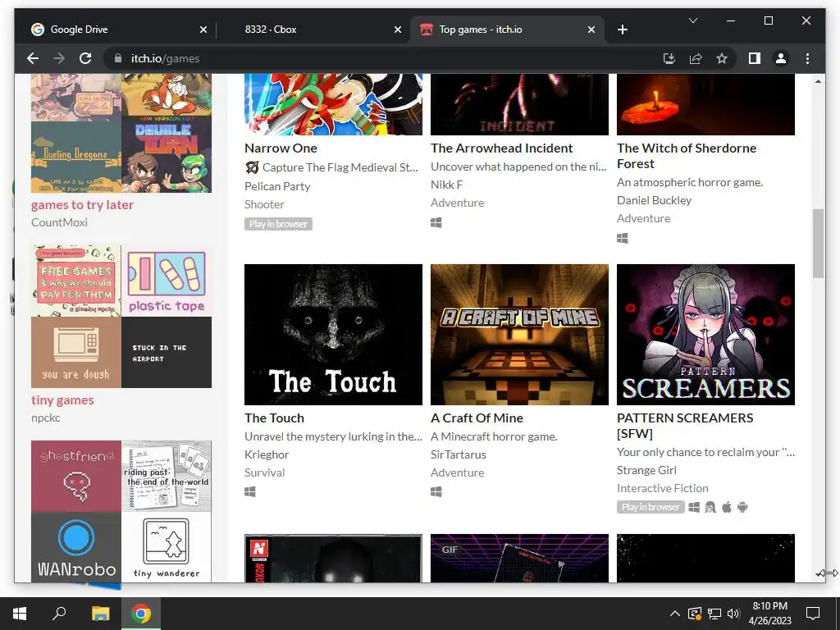The image size is (840, 630).
Task: Open the Narrow One game title
Action: pyautogui.click(x=281, y=148)
